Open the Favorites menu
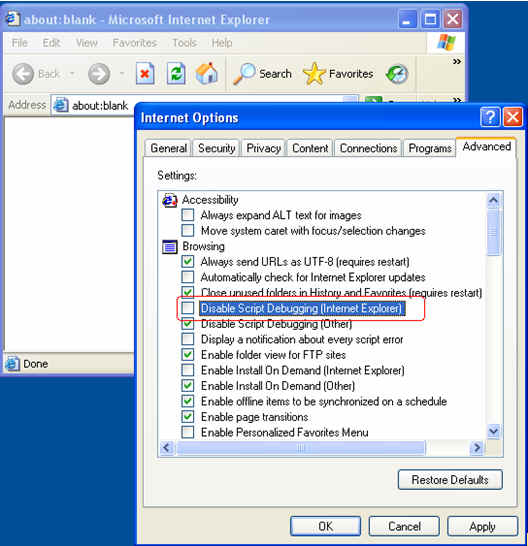This screenshot has width=528, height=546. (x=135, y=43)
